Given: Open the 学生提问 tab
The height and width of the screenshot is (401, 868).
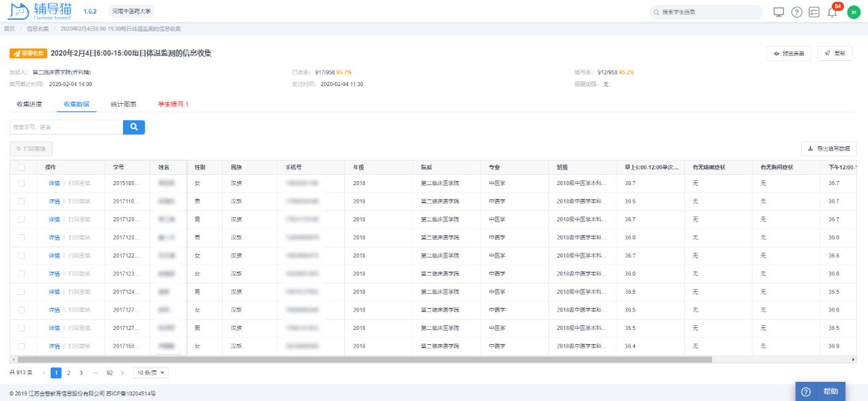Looking at the screenshot, I should [x=173, y=105].
